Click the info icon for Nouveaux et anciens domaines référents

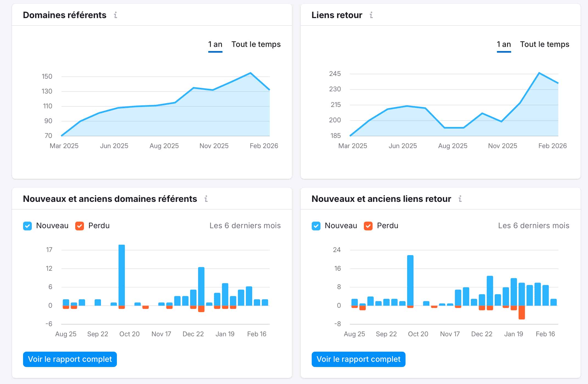[x=206, y=199]
